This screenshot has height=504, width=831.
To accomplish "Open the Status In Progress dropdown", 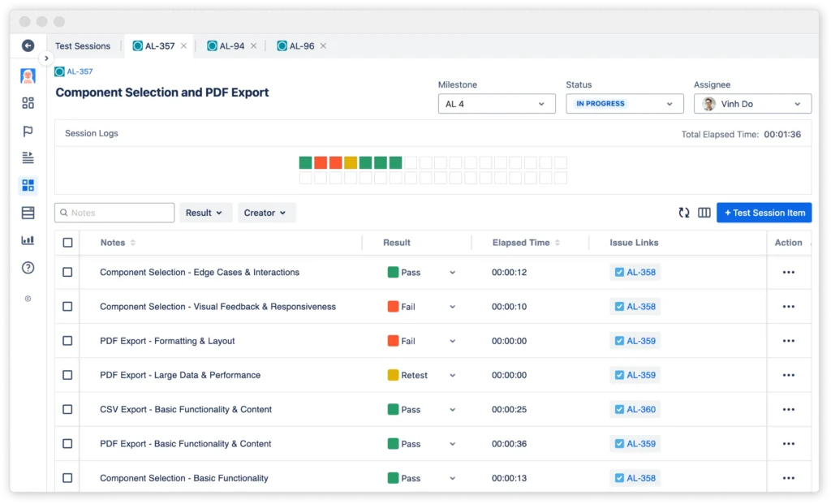I will [x=624, y=104].
